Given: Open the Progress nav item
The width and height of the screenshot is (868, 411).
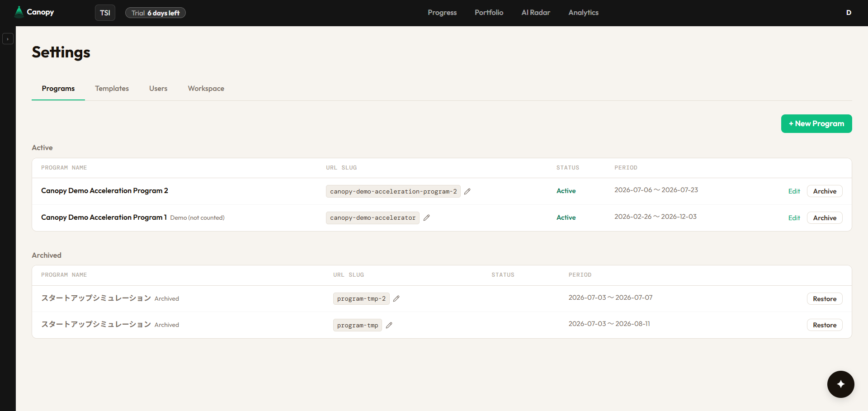Looking at the screenshot, I should [442, 13].
